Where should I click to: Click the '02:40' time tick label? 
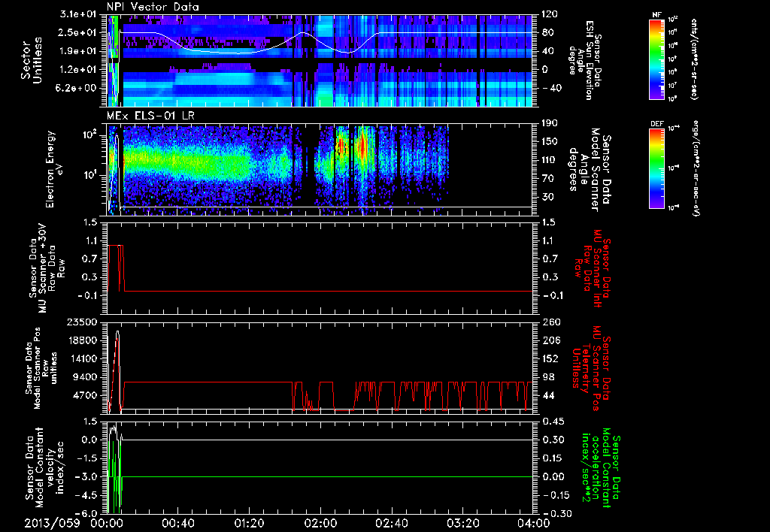point(391,523)
